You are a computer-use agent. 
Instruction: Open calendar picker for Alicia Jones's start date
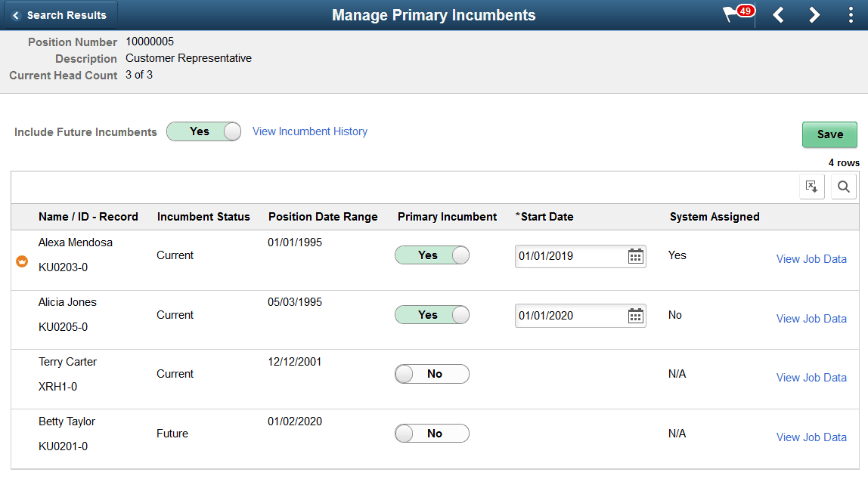635,315
